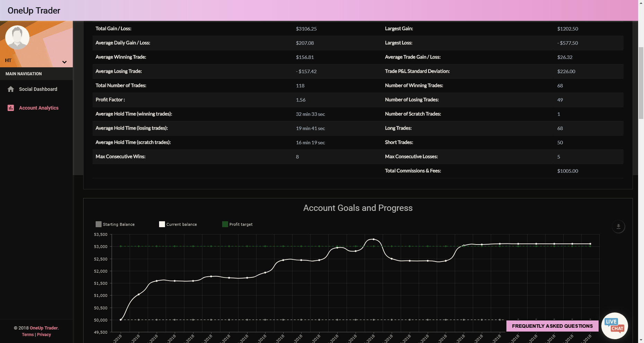This screenshot has width=644, height=343.
Task: Toggle the Current balance legend series
Action: point(178,224)
